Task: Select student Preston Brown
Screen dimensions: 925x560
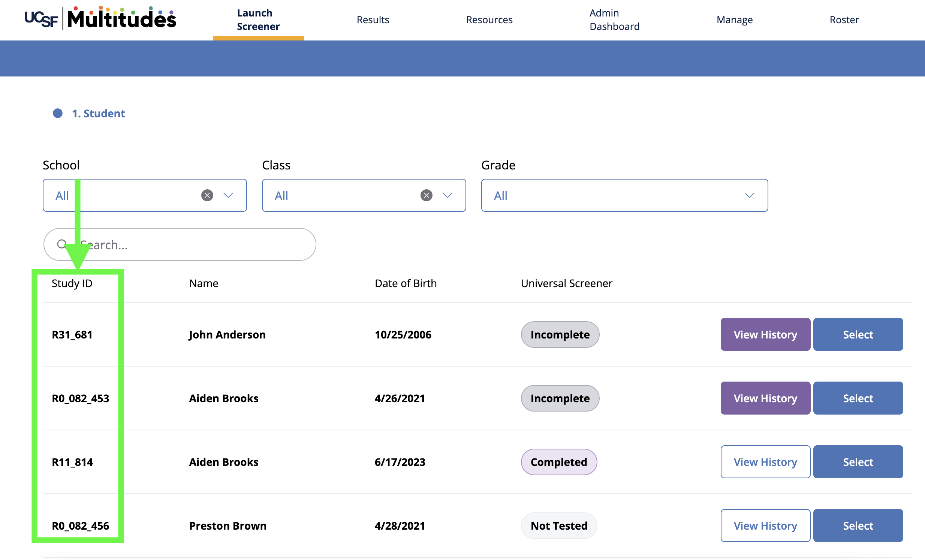Action: click(858, 525)
